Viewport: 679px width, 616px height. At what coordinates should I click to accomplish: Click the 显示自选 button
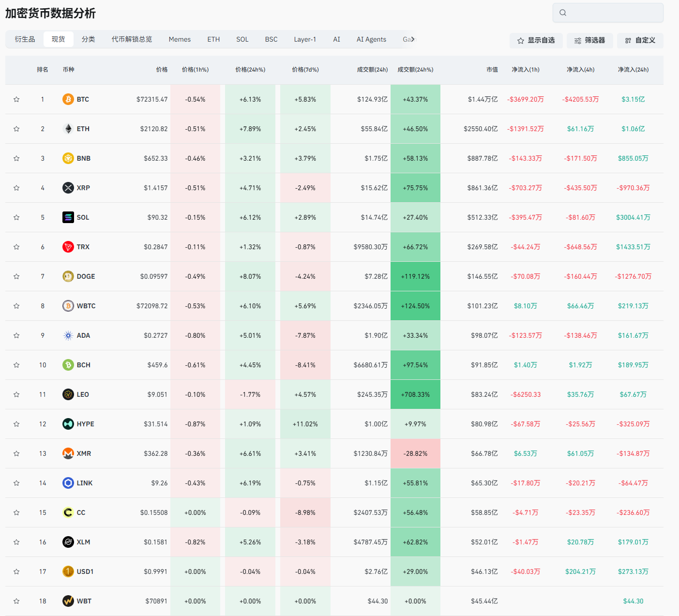coord(536,41)
